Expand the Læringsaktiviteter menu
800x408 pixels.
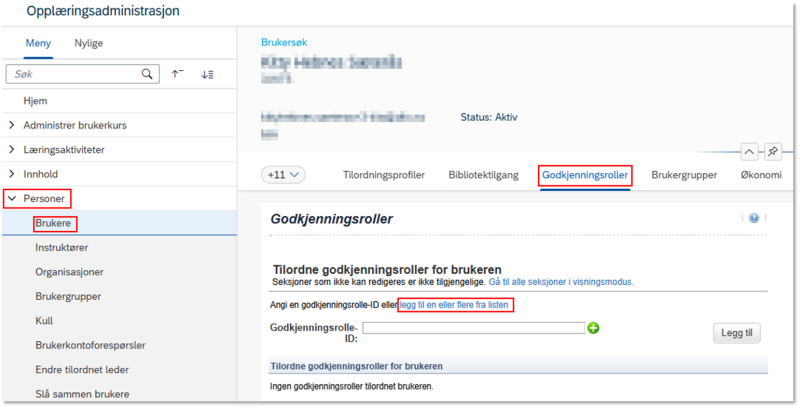12,149
